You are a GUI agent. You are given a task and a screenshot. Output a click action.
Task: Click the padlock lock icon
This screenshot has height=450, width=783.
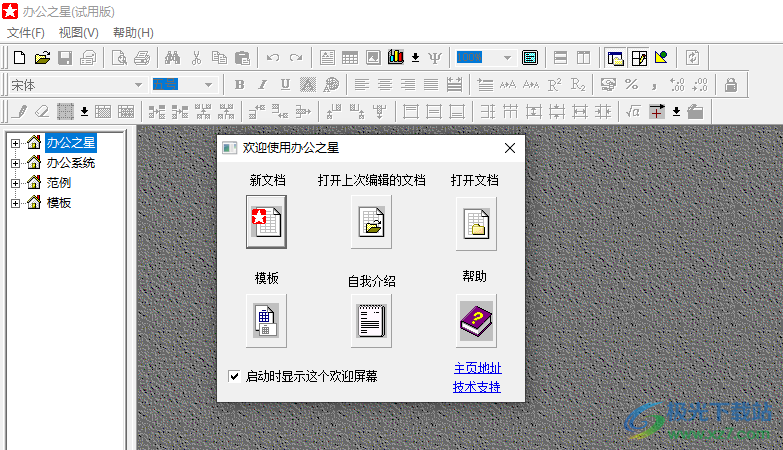coord(731,85)
